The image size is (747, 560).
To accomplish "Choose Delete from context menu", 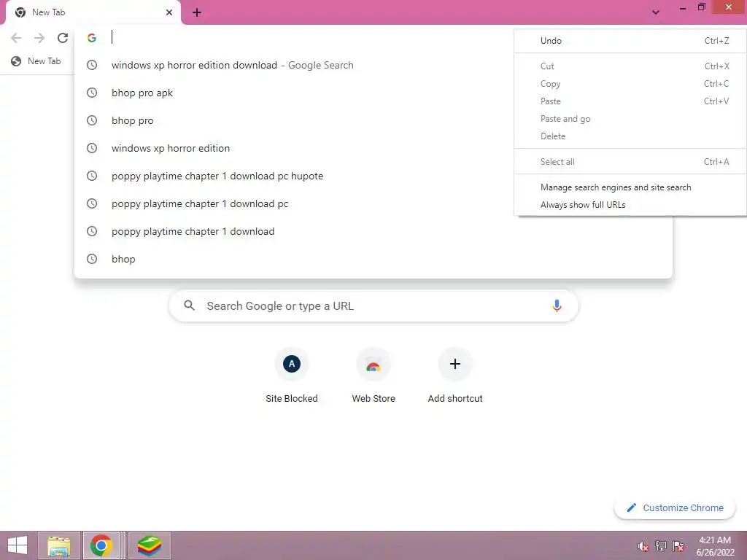I will [x=630, y=136].
